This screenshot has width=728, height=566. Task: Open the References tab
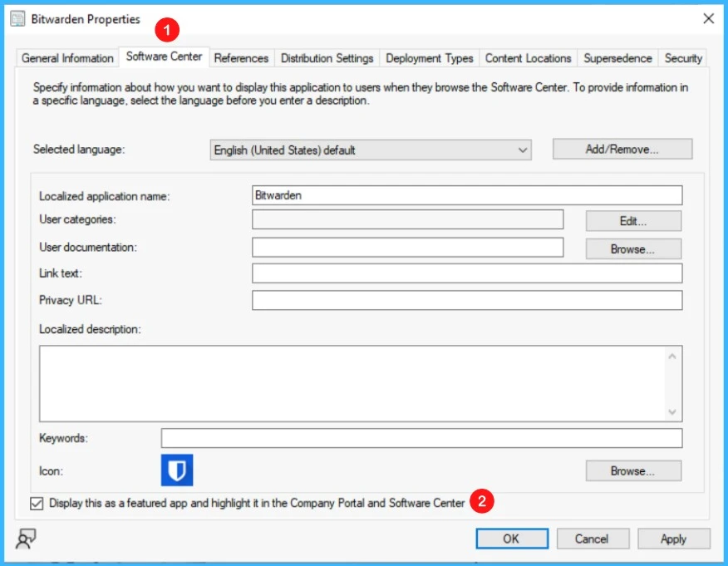coord(242,58)
